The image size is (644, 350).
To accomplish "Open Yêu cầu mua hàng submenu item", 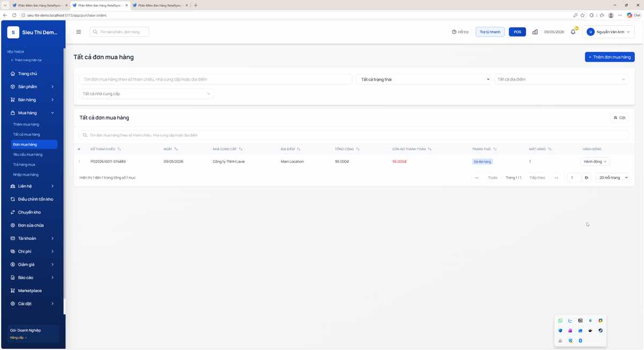I will tap(28, 155).
